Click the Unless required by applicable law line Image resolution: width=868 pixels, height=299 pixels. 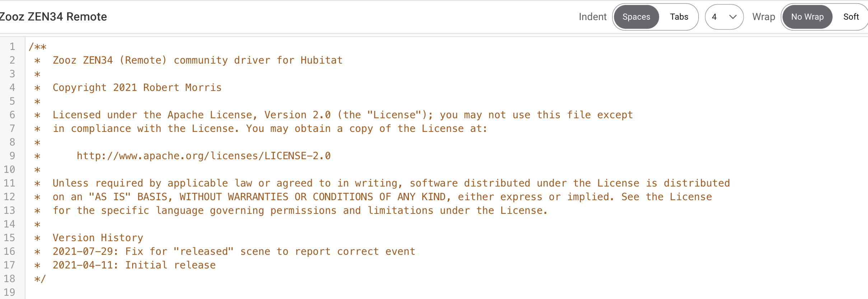click(391, 183)
